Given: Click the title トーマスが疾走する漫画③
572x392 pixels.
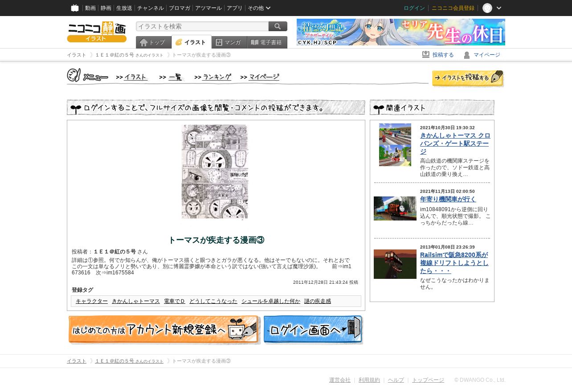Looking at the screenshot, I should point(216,240).
